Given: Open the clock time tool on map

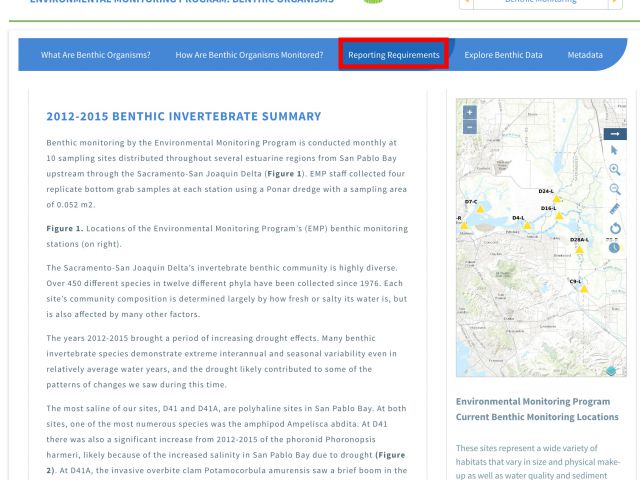Looking at the screenshot, I should (614, 248).
